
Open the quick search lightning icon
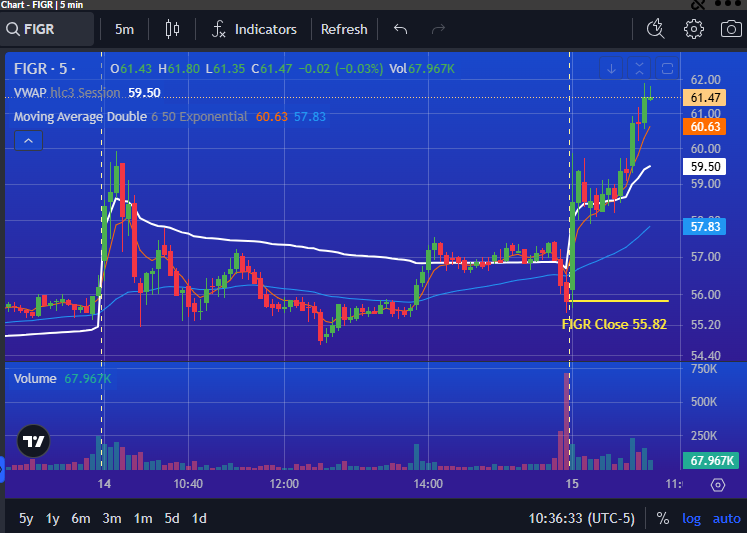[x=656, y=29]
